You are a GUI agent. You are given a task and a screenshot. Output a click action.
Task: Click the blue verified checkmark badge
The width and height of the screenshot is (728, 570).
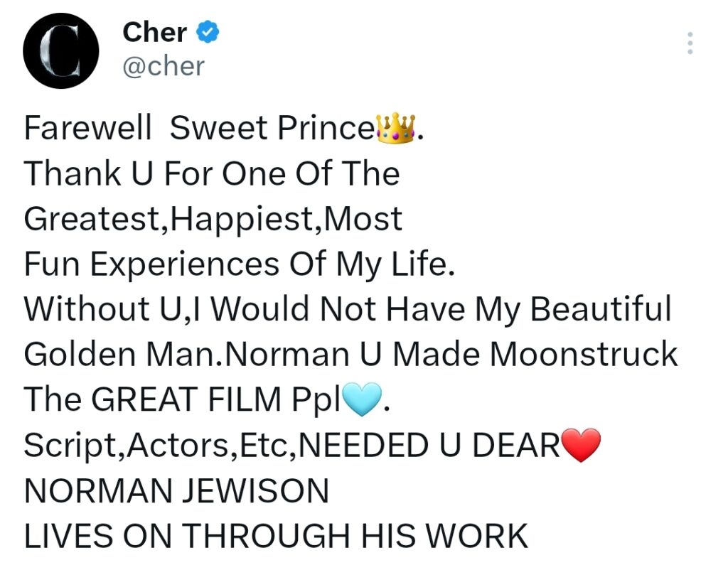208,33
